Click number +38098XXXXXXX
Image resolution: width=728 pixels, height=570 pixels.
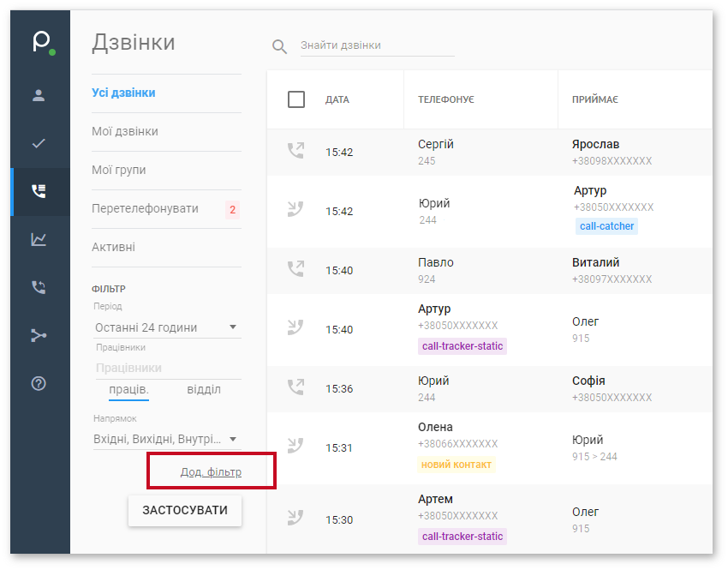612,161
